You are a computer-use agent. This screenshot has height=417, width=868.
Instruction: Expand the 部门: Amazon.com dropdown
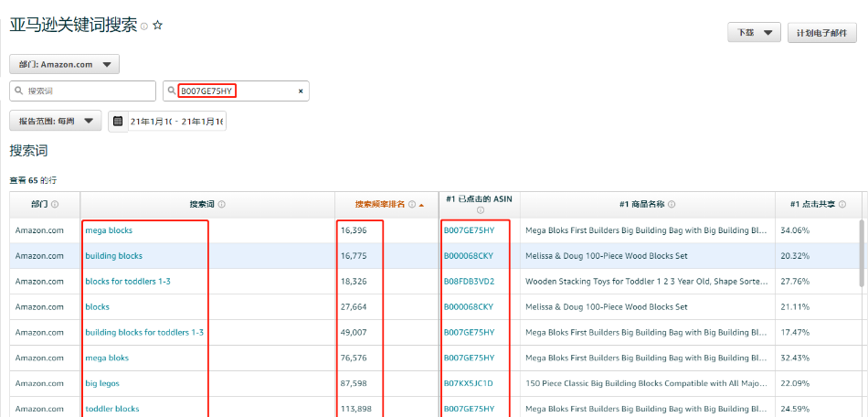(x=64, y=64)
